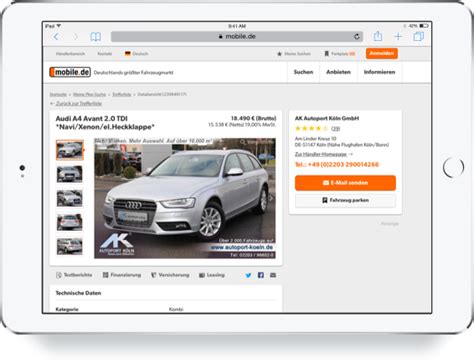The image size is (474, 363).
Task: Select the second car thumbnail
Action: (69, 174)
